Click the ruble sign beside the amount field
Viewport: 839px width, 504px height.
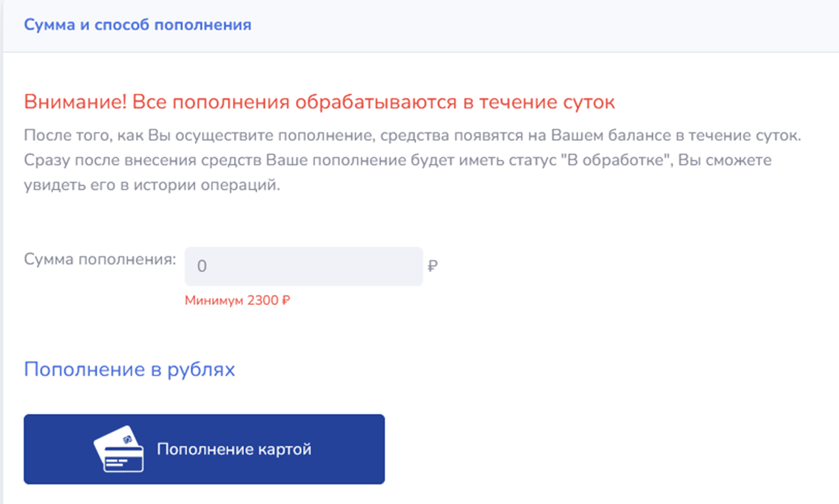[433, 267]
